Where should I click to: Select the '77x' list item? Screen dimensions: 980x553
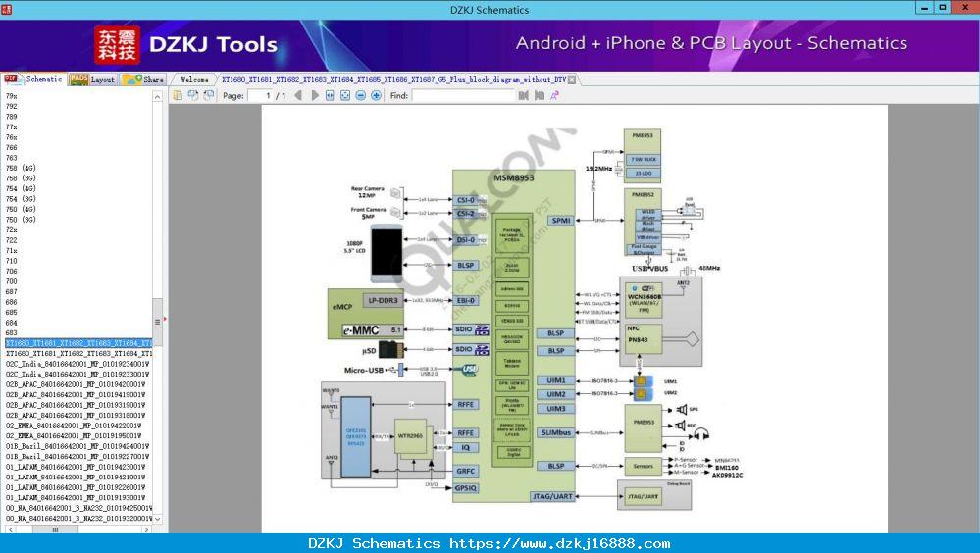tap(11, 126)
